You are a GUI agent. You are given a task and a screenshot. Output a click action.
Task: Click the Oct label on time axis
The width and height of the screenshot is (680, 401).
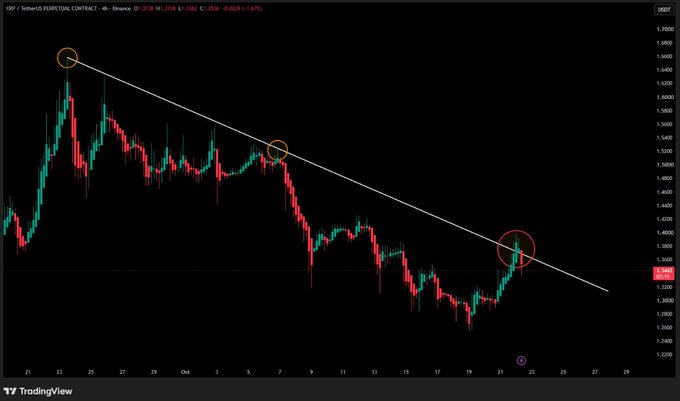coord(185,372)
